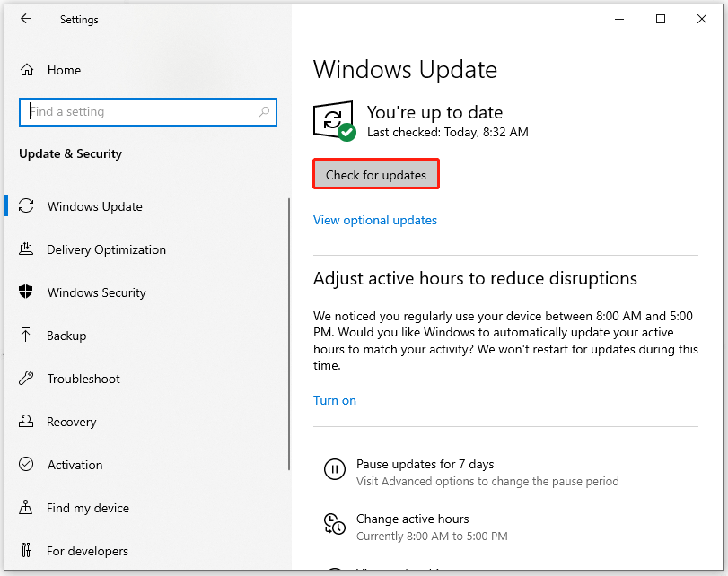Select Recovery in the sidebar

tap(72, 422)
